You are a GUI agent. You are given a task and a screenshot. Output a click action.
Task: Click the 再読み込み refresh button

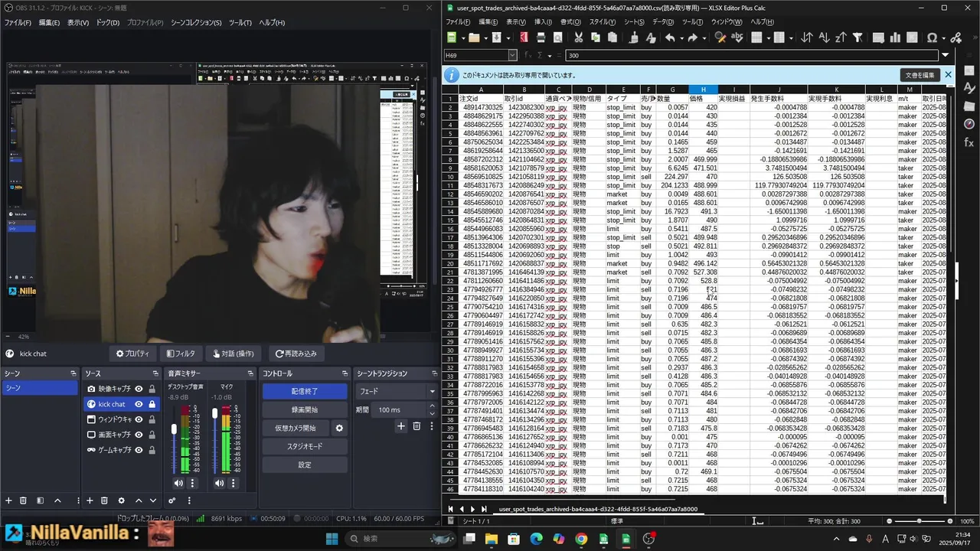click(x=295, y=354)
